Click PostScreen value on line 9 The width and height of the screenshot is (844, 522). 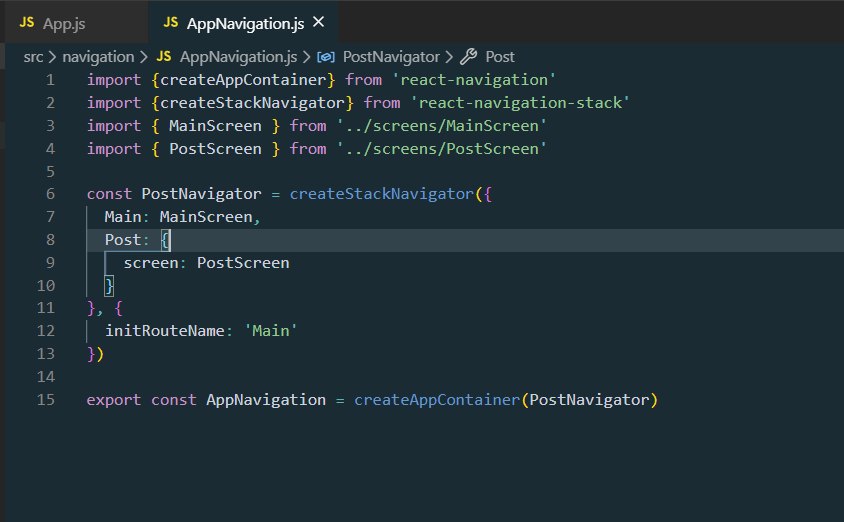[x=243, y=263]
